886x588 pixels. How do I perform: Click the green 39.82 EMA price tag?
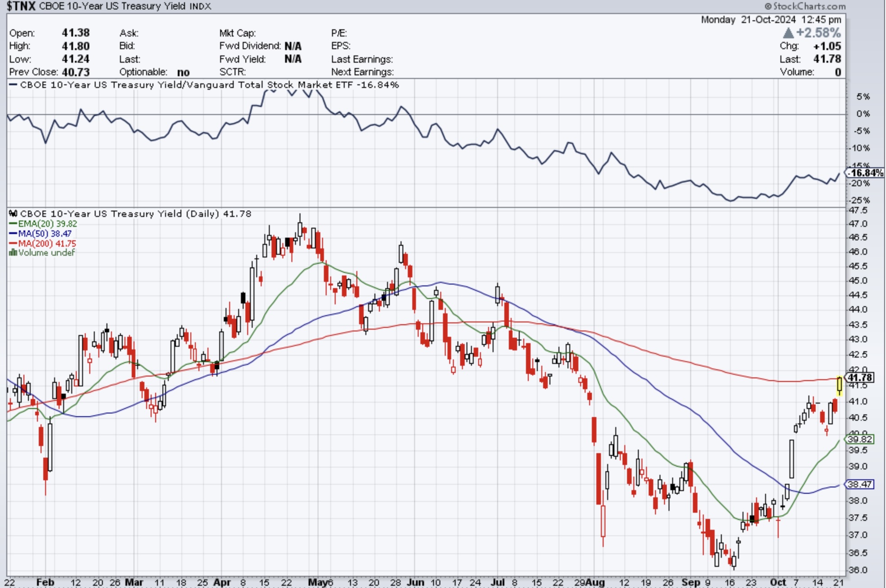pos(860,439)
